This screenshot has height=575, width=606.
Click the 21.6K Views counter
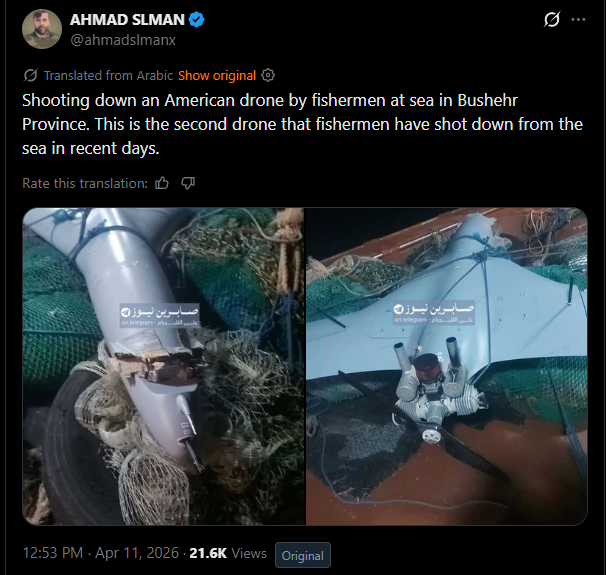pos(228,553)
